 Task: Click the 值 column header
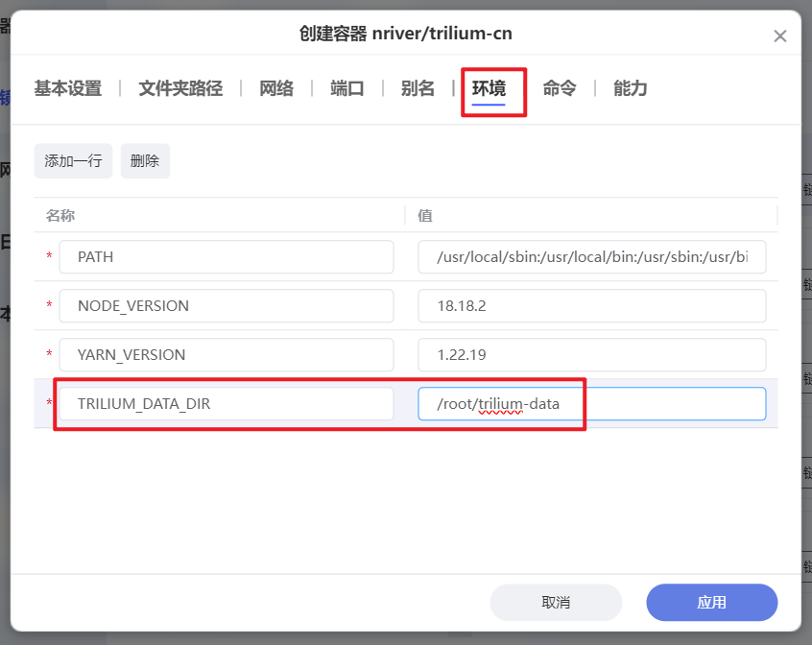coord(424,215)
